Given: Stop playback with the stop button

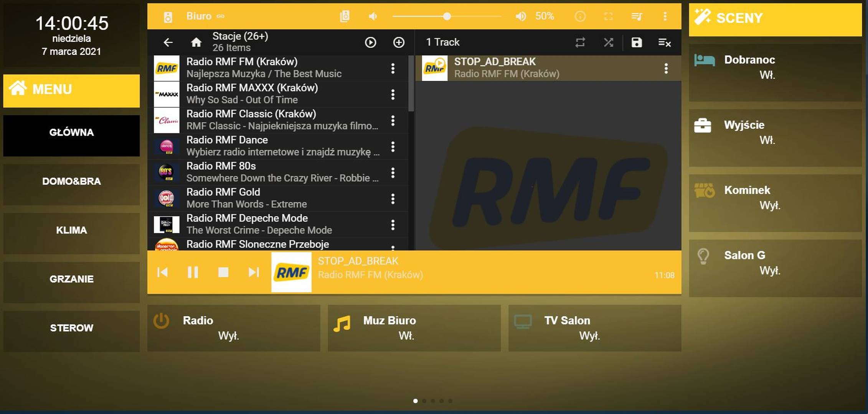Looking at the screenshot, I should click(223, 272).
